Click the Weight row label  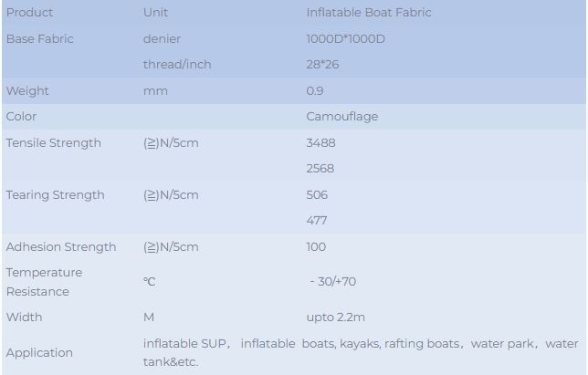click(x=27, y=90)
